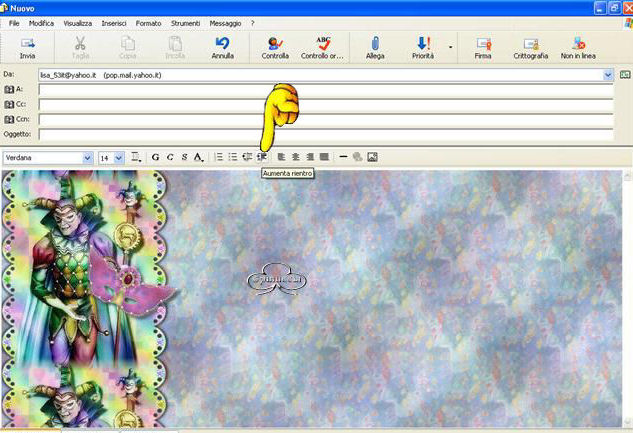The image size is (633, 433).
Task: Open the font color picker
Action: click(198, 157)
